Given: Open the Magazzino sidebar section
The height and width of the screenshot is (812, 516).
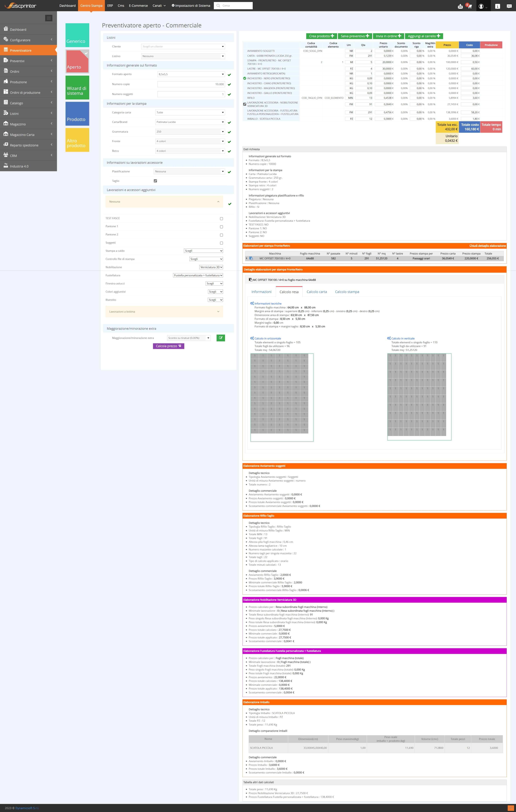Looking at the screenshot, I should click(x=28, y=124).
